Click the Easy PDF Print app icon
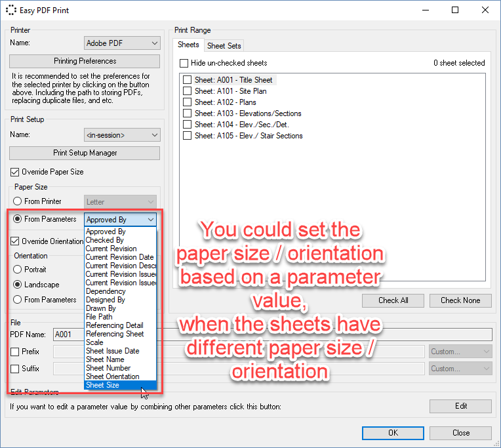The width and height of the screenshot is (501, 448). pyautogui.click(x=11, y=10)
